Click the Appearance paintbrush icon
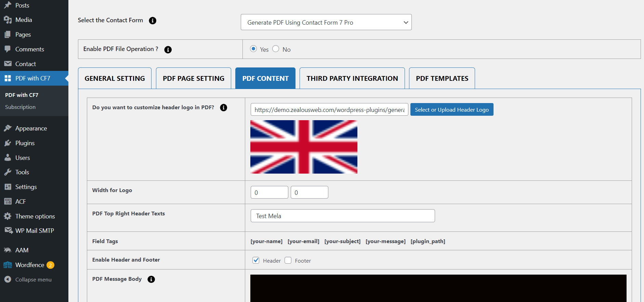Screen dimensions: 644x302 [x=8, y=128]
